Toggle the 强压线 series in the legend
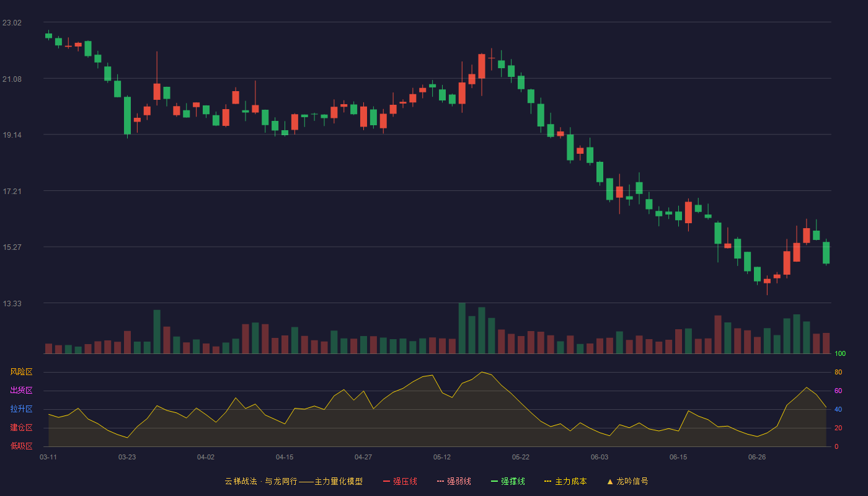This screenshot has height=496, width=868. 405,481
